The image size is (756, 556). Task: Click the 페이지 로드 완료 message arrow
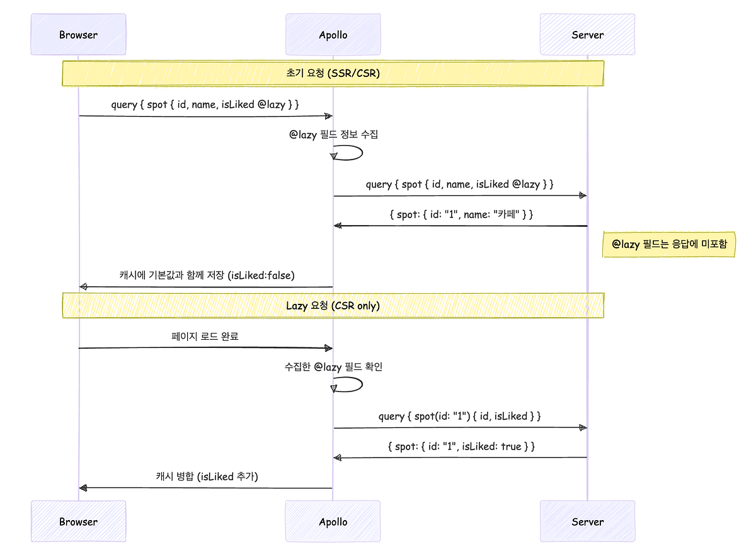tap(205, 347)
